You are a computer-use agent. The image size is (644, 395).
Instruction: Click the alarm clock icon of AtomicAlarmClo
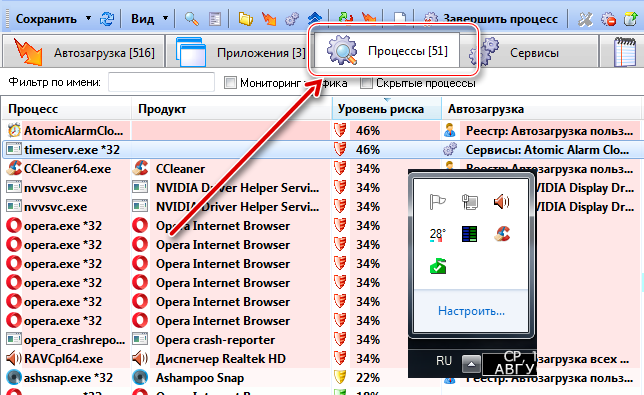tap(14, 131)
